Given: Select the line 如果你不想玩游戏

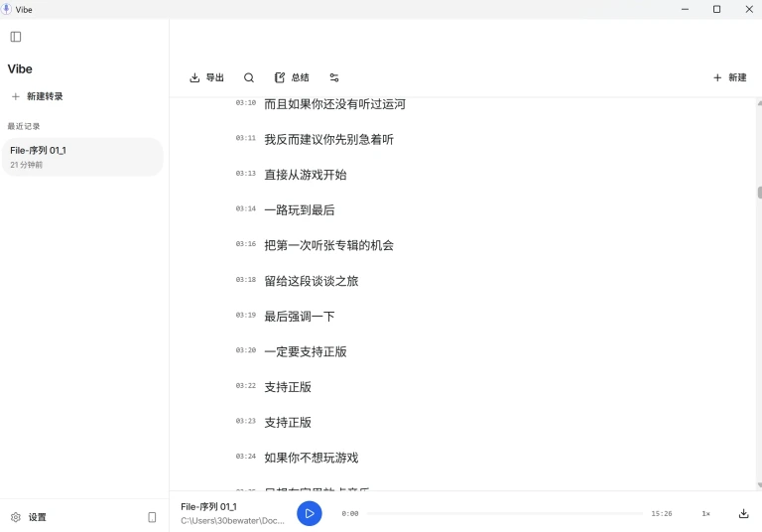Looking at the screenshot, I should coord(311,458).
